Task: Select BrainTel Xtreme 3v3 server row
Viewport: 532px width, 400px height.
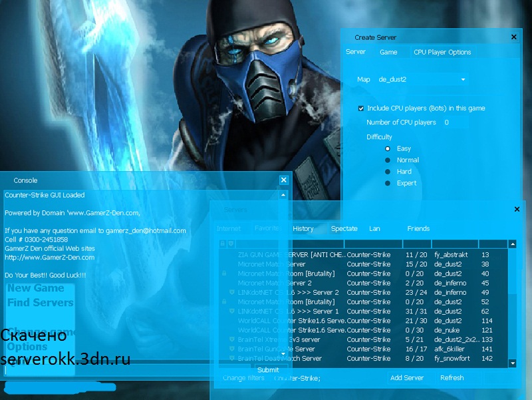Action: pyautogui.click(x=363, y=339)
